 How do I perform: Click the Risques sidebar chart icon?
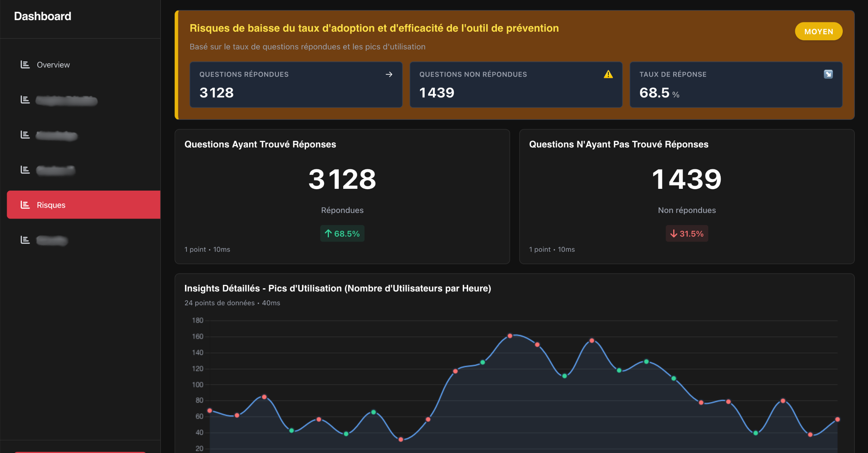tap(25, 205)
